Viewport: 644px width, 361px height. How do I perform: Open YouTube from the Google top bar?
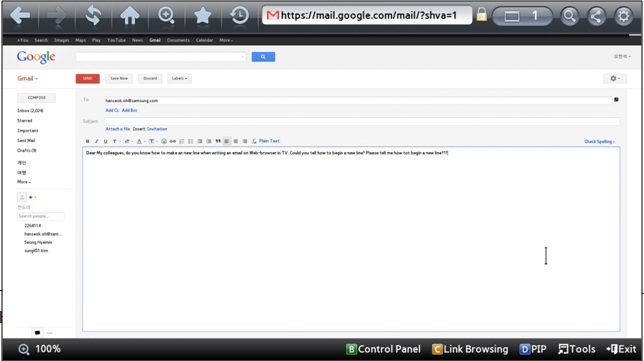click(x=116, y=40)
